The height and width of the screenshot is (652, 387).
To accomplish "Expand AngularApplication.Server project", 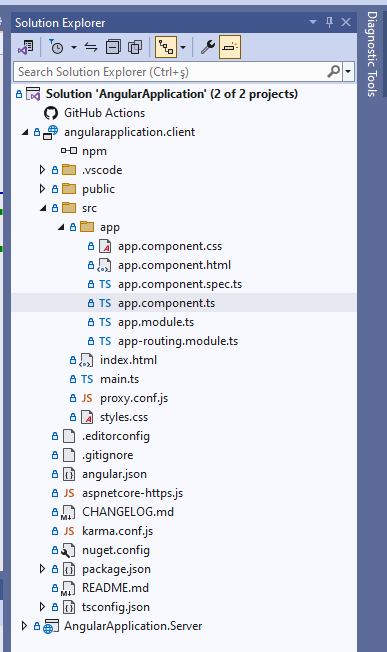I will 24,626.
